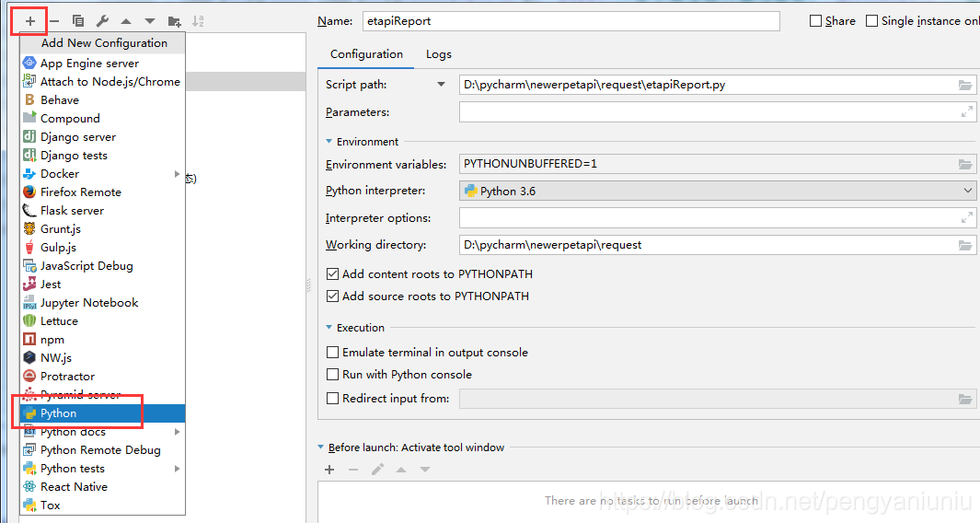This screenshot has width=980, height=523.
Task: Browse for Working directory folder icon
Action: pyautogui.click(x=965, y=245)
